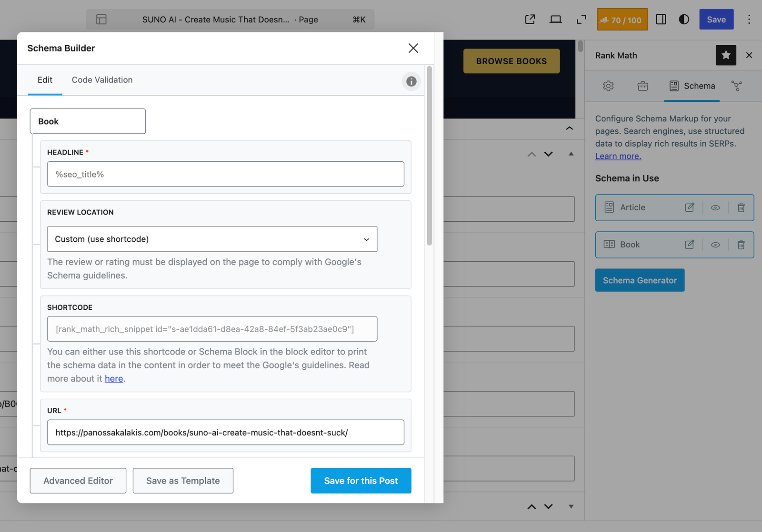Open the Code Validation tab

coord(102,80)
